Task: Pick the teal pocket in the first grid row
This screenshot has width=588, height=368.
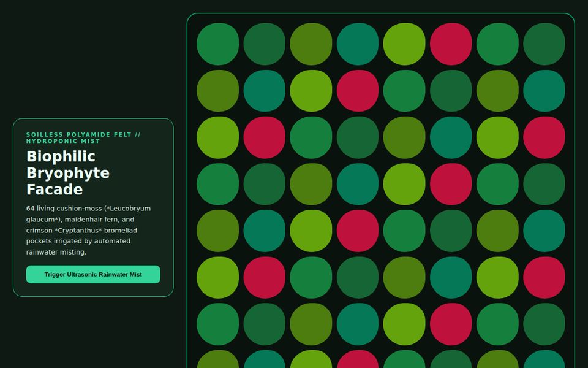Action: tap(358, 44)
